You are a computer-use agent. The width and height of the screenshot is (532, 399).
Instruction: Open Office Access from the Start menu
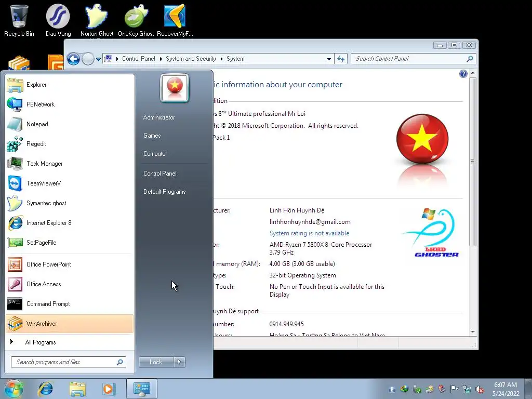70,284
